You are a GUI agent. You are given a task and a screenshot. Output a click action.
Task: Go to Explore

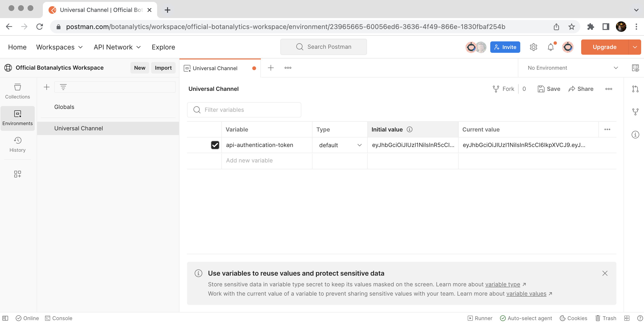tap(163, 47)
